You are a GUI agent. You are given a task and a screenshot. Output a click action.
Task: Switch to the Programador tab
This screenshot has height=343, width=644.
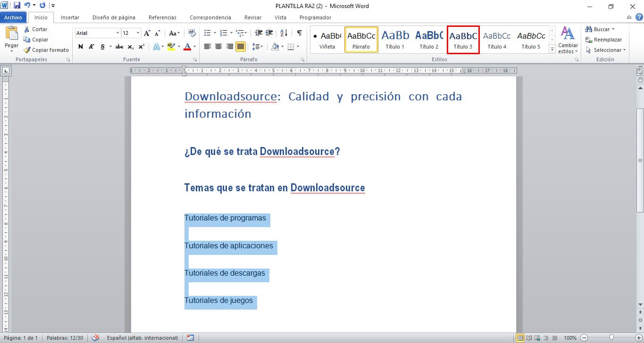(x=315, y=17)
